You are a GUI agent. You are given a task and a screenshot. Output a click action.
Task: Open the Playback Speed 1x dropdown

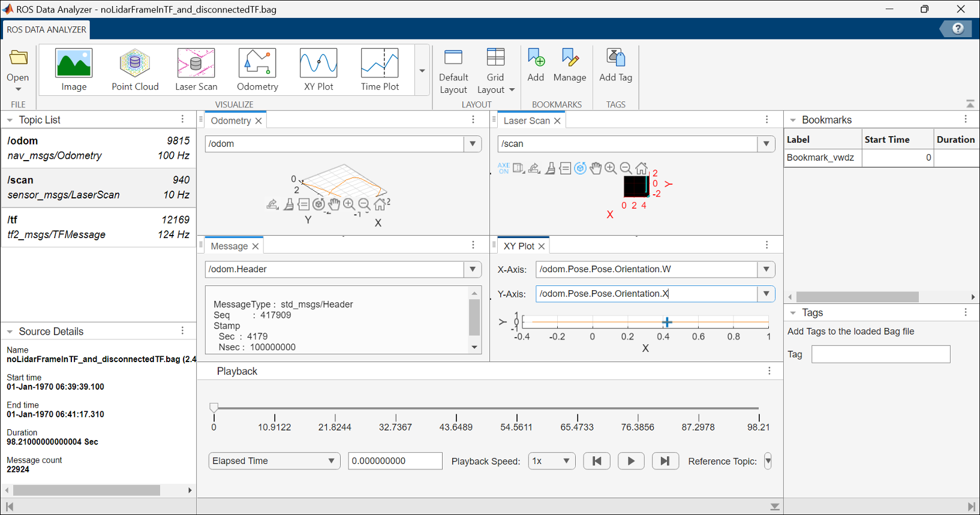coord(551,461)
